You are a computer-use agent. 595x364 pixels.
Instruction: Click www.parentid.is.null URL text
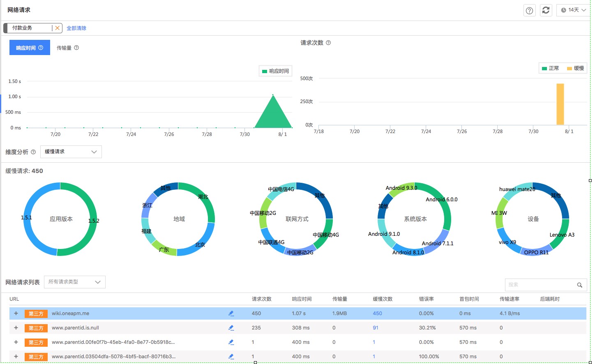(x=75, y=328)
